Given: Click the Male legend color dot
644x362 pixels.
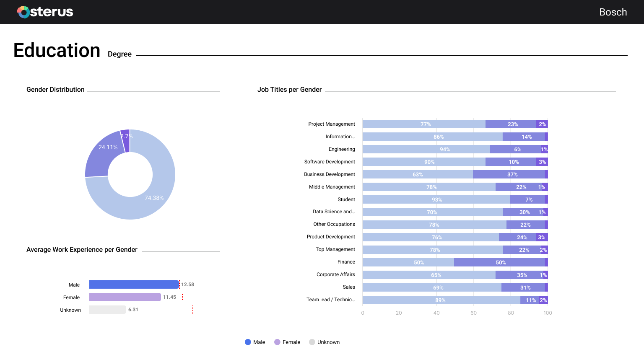Looking at the screenshot, I should (248, 342).
